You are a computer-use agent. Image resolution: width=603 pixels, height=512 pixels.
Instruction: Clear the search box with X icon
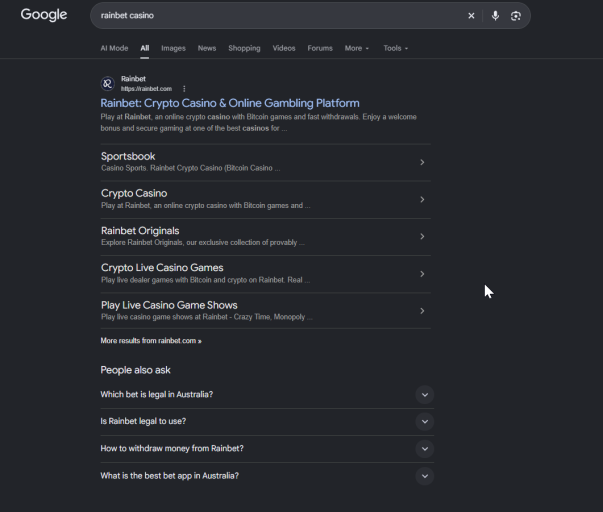point(471,16)
